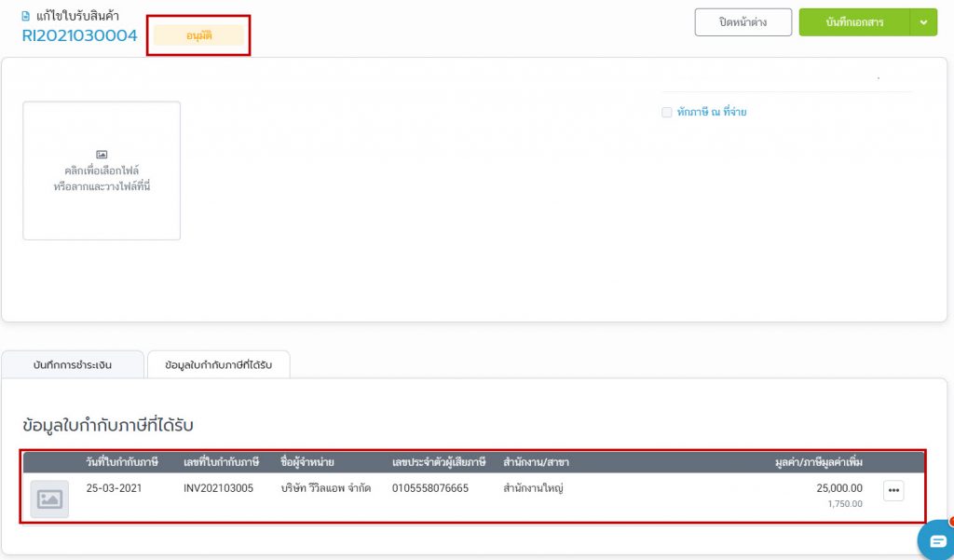The height and width of the screenshot is (560, 954).
Task: Switch to the บันทึกการชำระเงิน tab
Action: tap(73, 365)
